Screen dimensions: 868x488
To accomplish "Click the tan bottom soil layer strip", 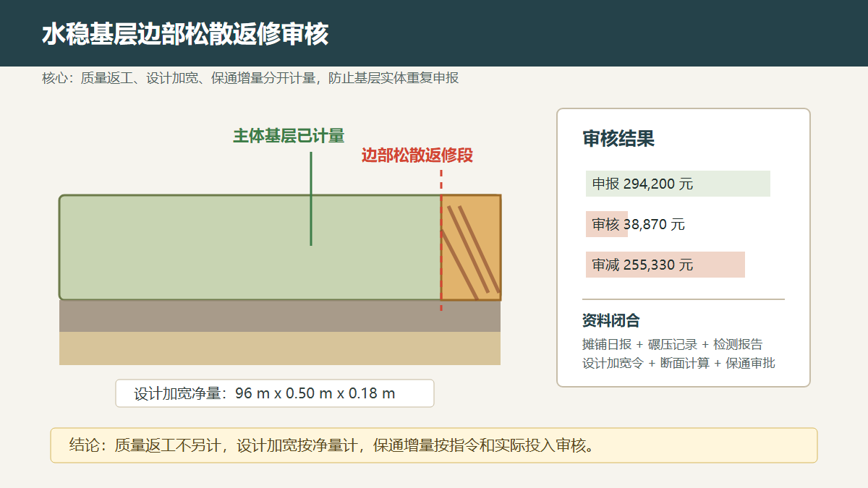I will 280,348.
